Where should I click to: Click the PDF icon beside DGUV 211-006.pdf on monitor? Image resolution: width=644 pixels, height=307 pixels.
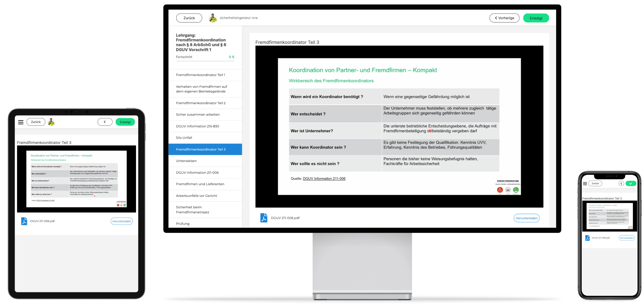tap(264, 218)
